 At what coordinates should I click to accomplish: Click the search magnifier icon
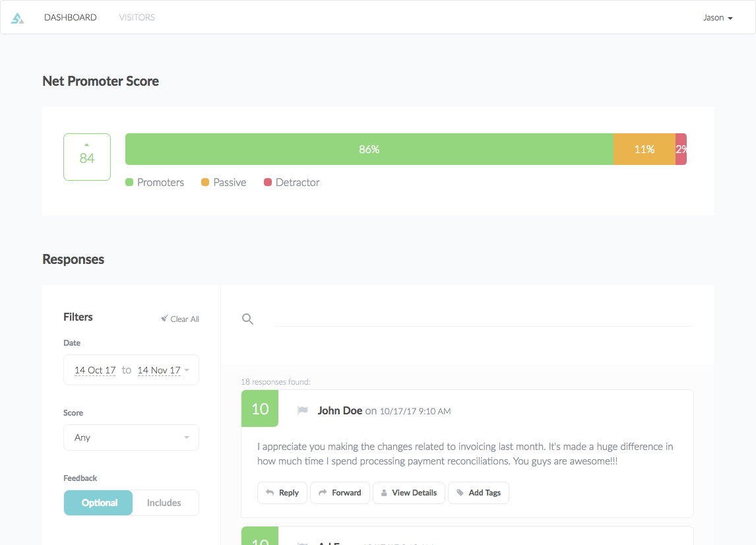248,319
